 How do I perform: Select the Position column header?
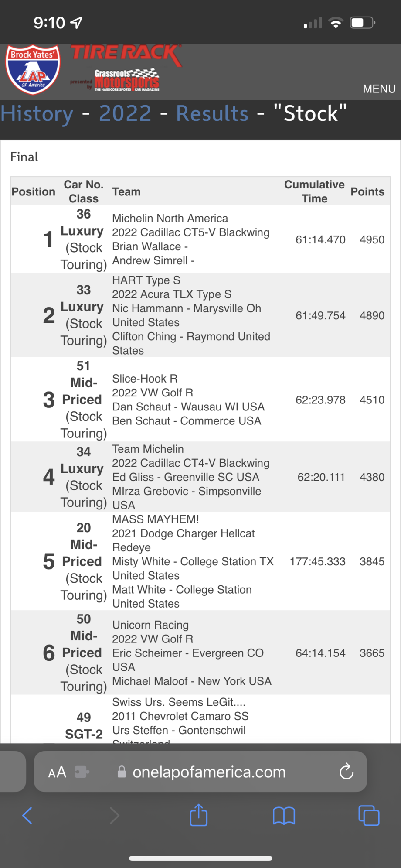[x=34, y=191]
